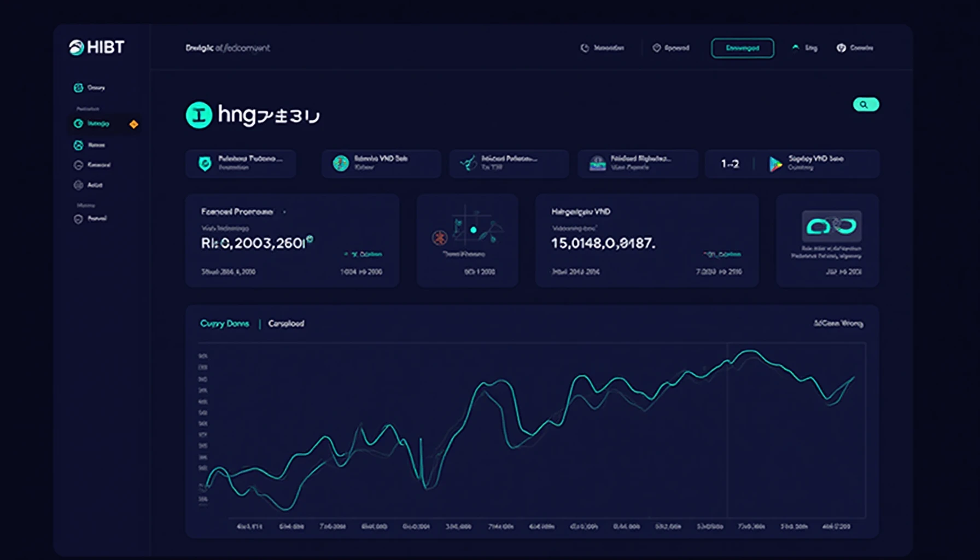The height and width of the screenshot is (560, 980).
Task: Click the "1-2" counter in the card row
Action: 730,164
